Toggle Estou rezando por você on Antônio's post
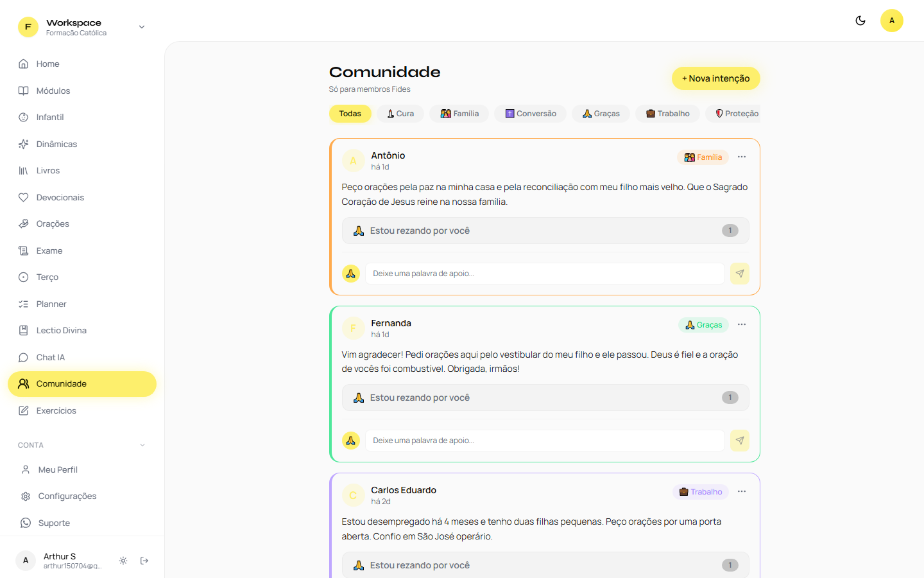The height and width of the screenshot is (578, 924). 545,231
